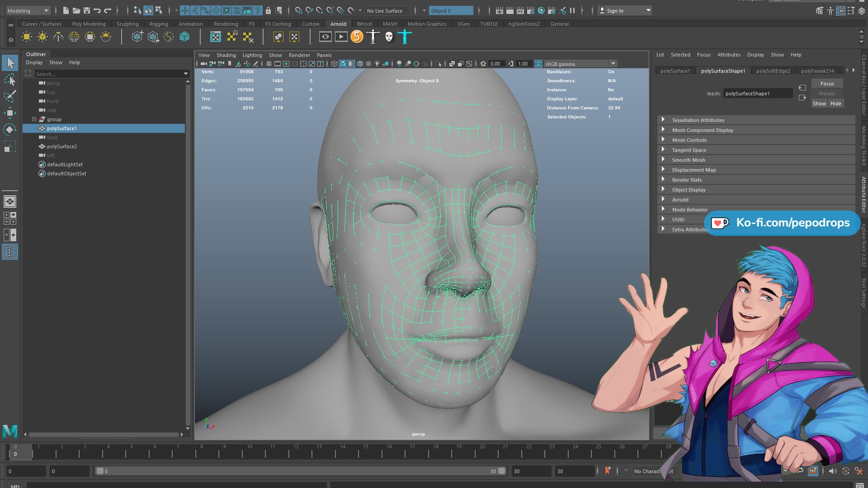868x488 pixels.
Task: Select the smooth shaded display mode icon
Action: coord(343,64)
